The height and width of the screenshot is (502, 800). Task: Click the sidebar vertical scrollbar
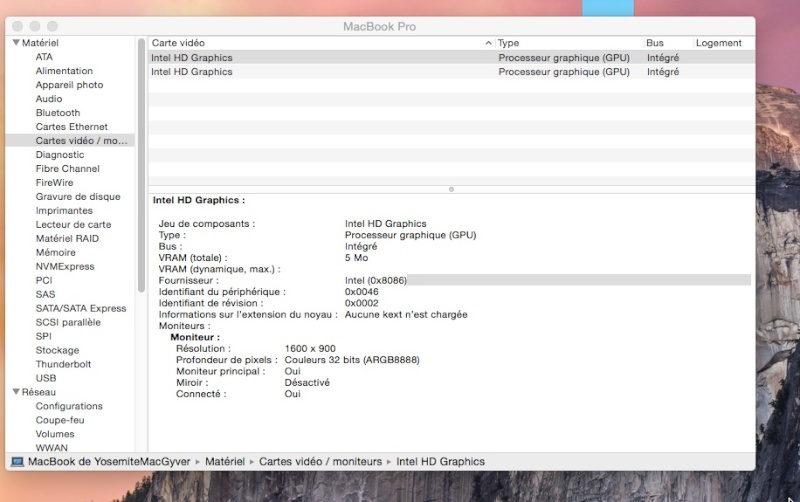(x=141, y=166)
